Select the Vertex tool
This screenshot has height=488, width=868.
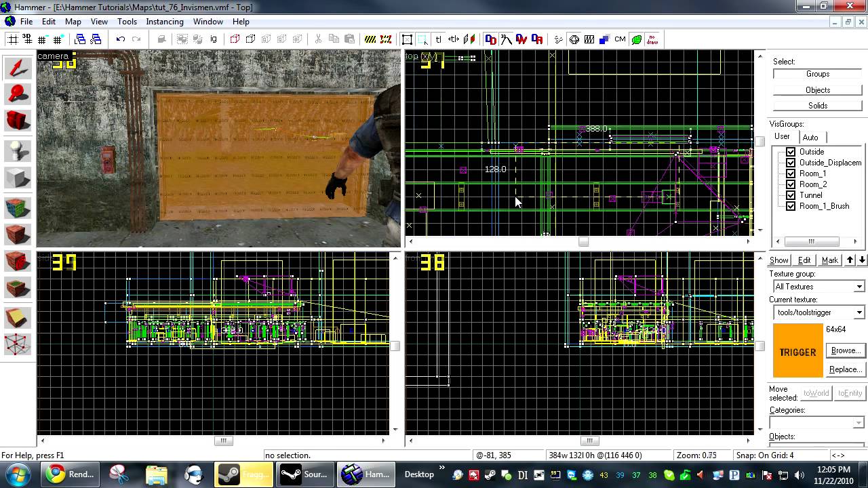coord(18,344)
